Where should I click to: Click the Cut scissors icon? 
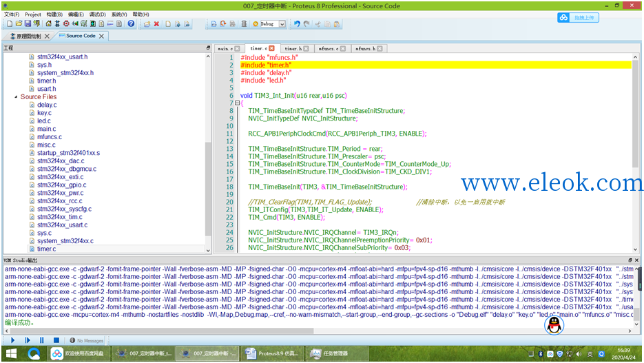click(x=318, y=24)
